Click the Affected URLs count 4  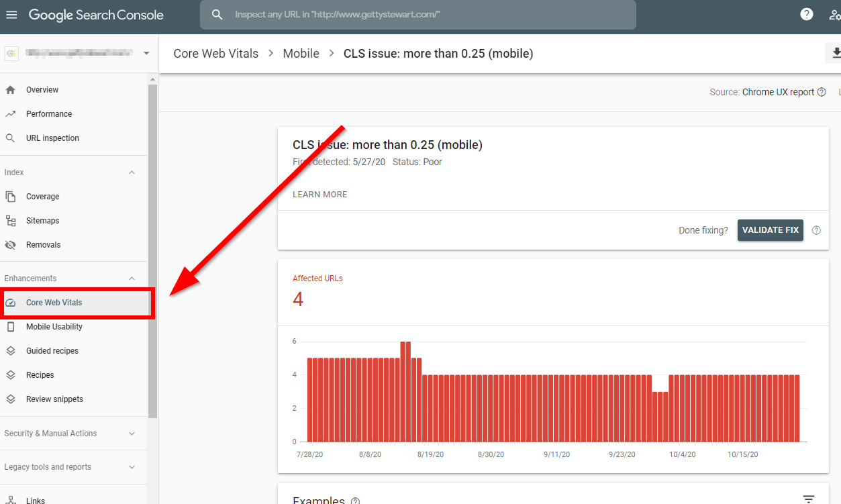point(298,299)
